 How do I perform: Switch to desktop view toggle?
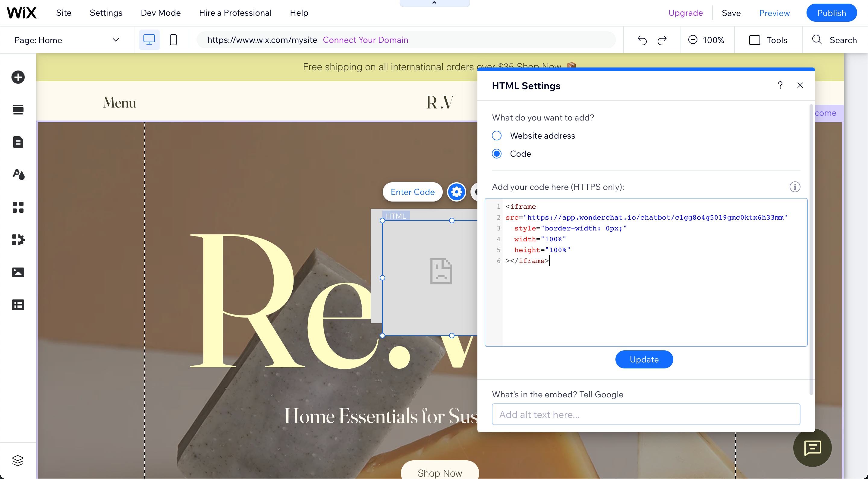click(149, 40)
